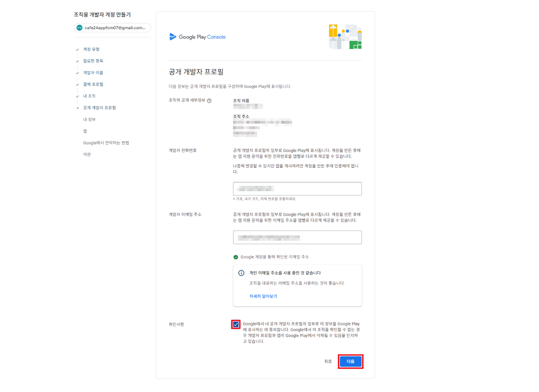Uncheck the 확인사항 consent checkbox
The image size is (539, 392).
tap(236, 324)
